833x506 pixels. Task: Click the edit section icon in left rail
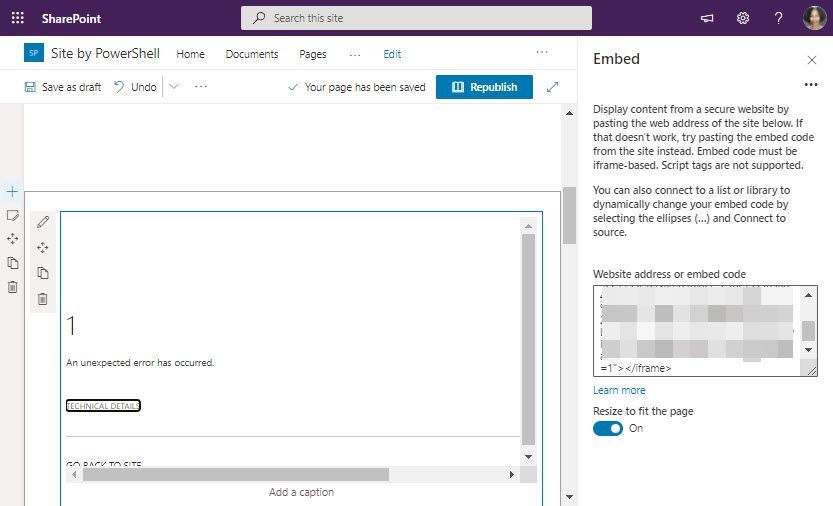click(12, 215)
